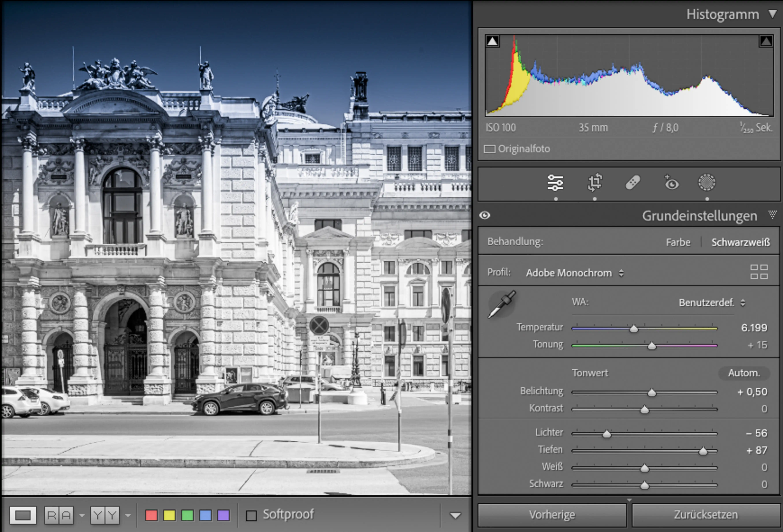Screen dimensions: 783x532
Task: Click the Temperatur label
Action: 540,327
